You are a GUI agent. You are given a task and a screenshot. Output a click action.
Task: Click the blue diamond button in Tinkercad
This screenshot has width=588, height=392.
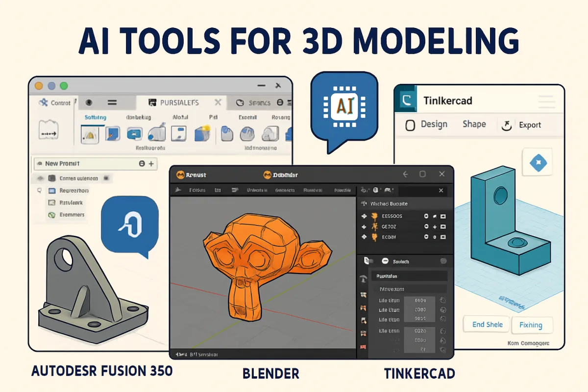pyautogui.click(x=537, y=162)
